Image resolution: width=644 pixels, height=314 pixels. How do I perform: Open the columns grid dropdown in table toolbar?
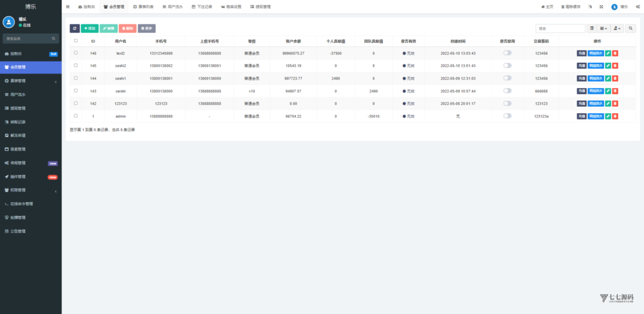(x=604, y=28)
